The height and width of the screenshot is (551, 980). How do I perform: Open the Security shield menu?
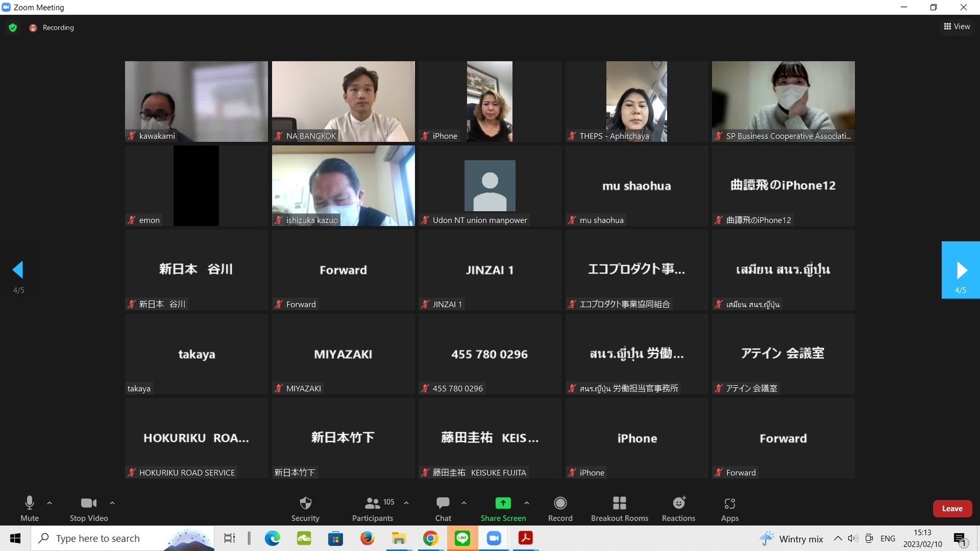[305, 509]
